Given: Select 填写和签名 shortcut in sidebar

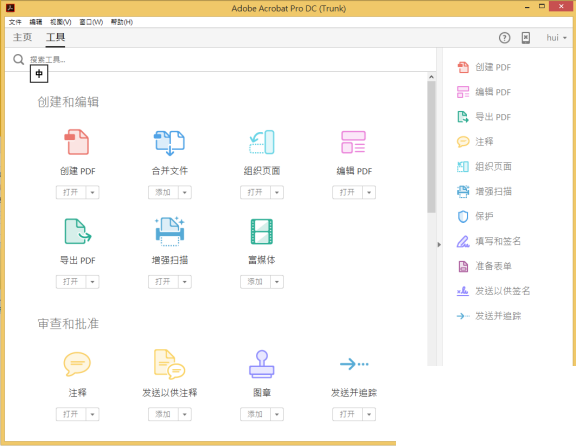Looking at the screenshot, I should tap(489, 241).
